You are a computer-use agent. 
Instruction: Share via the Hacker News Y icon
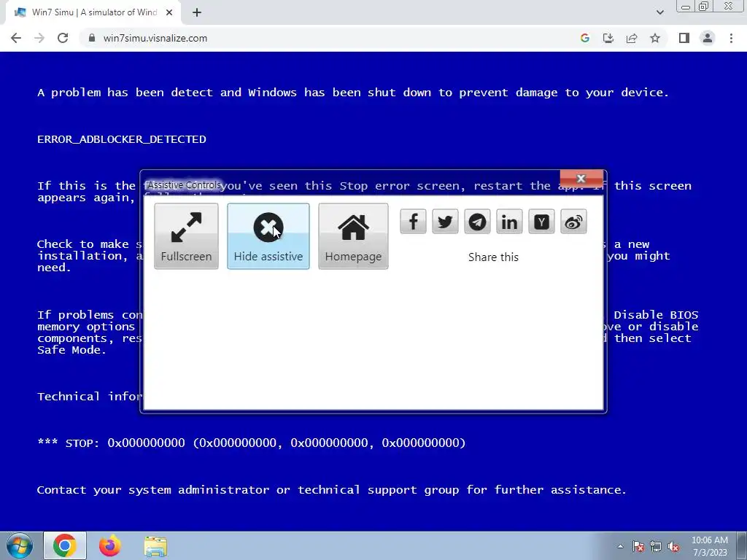[542, 222]
